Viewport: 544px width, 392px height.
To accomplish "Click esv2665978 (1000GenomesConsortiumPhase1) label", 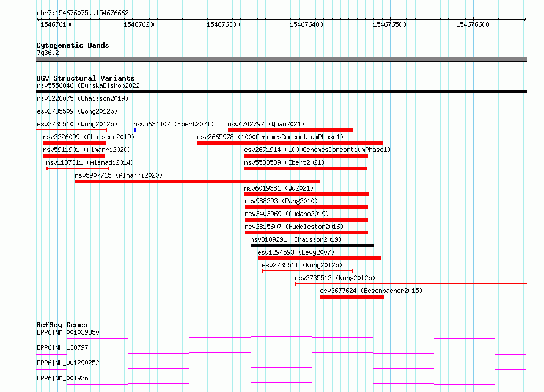I will coord(270,137).
